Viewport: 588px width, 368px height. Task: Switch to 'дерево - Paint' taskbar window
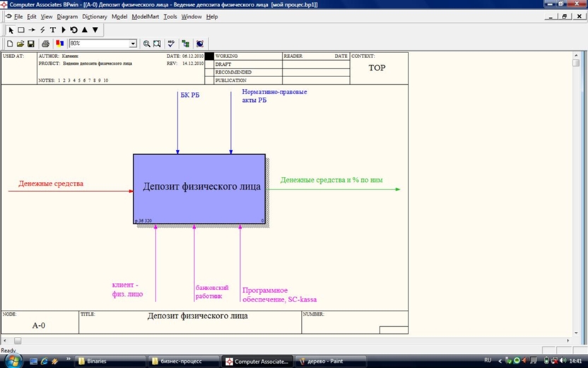click(x=331, y=361)
